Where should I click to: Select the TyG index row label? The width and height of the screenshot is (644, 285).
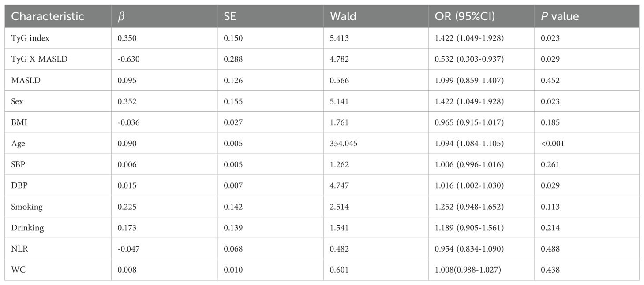click(x=30, y=38)
